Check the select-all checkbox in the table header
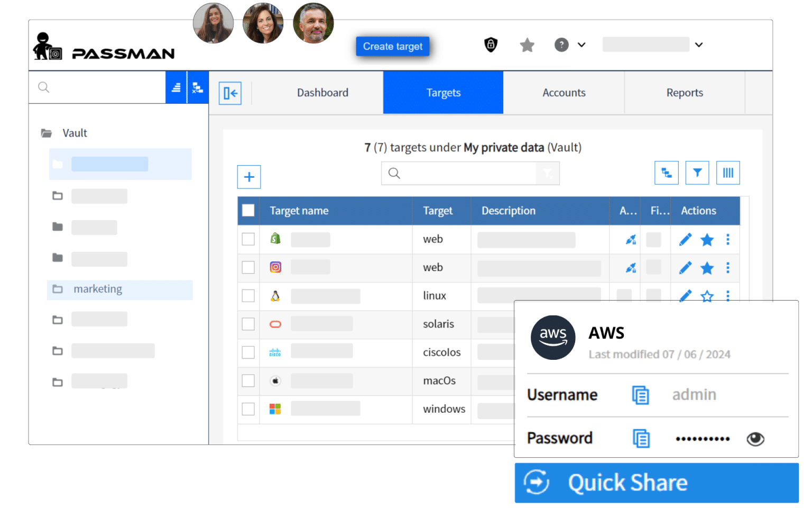 pyautogui.click(x=248, y=210)
